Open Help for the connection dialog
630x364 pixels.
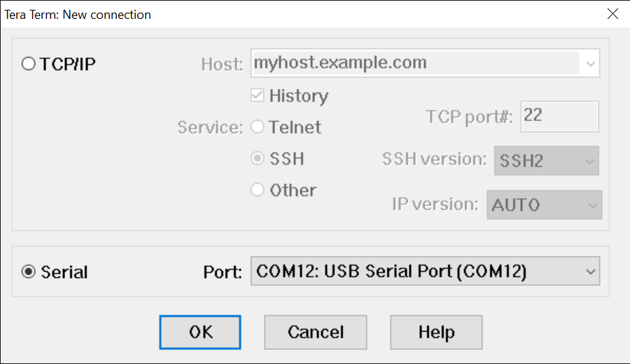(x=436, y=332)
